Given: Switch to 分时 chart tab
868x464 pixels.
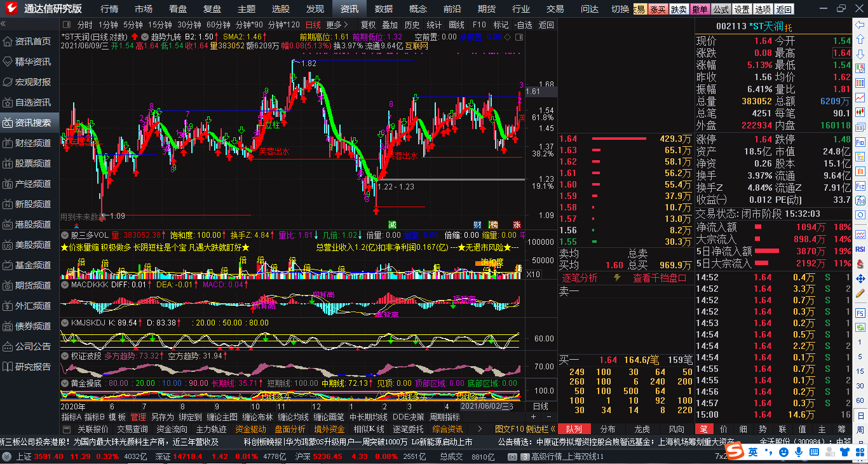Looking at the screenshot, I should [85, 25].
